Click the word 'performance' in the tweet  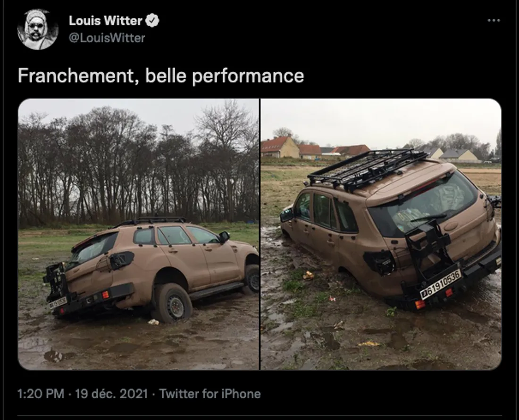[x=248, y=76]
